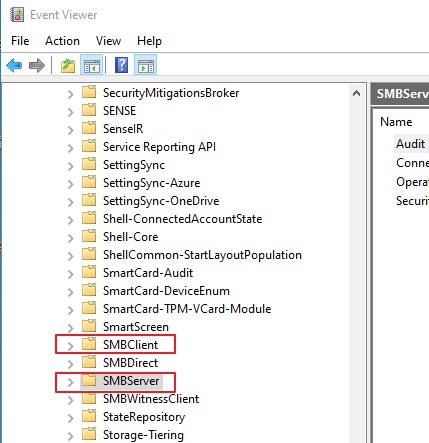
Task: Open the View menu
Action: (108, 41)
